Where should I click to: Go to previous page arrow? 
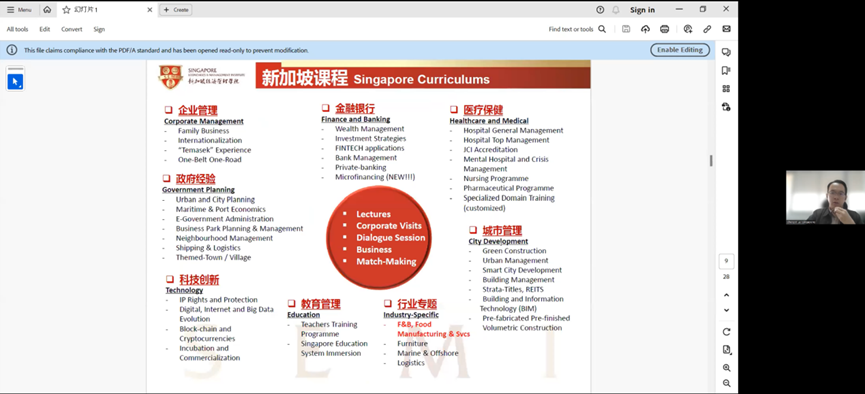[x=727, y=295]
